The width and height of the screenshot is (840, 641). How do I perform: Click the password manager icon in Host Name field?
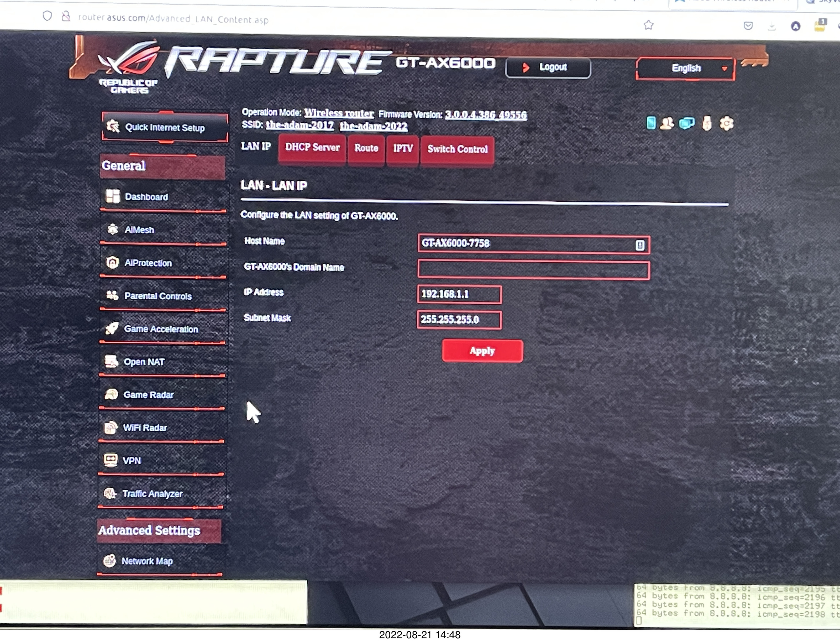pos(640,245)
